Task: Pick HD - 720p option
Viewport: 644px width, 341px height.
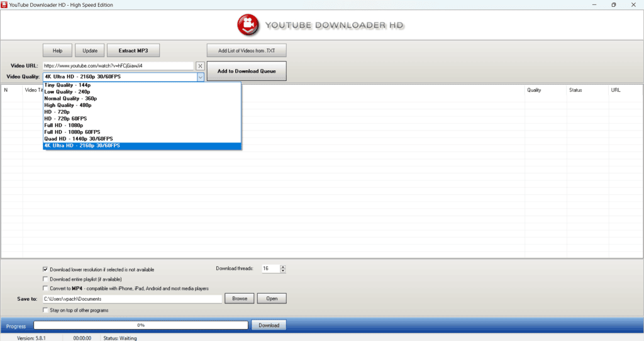Action: [x=142, y=112]
